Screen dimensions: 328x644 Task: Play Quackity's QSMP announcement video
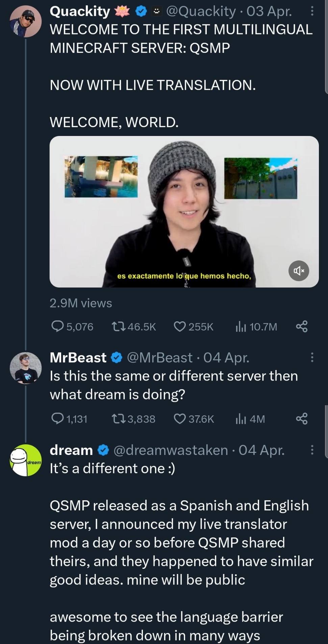coord(184,211)
